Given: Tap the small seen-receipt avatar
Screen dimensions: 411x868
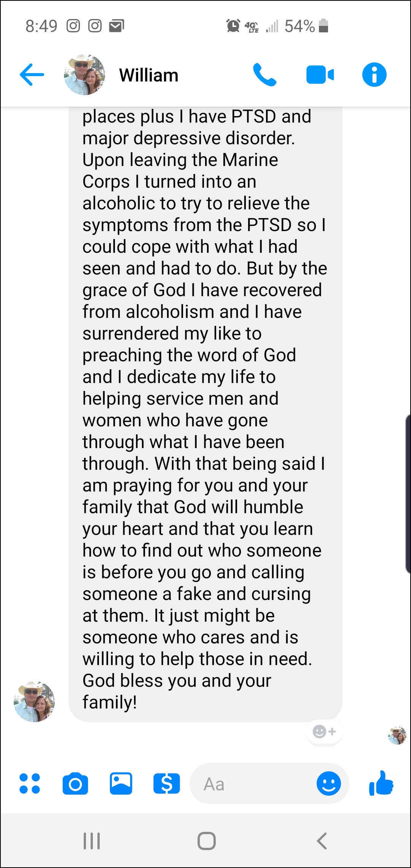Looking at the screenshot, I should pyautogui.click(x=397, y=735).
